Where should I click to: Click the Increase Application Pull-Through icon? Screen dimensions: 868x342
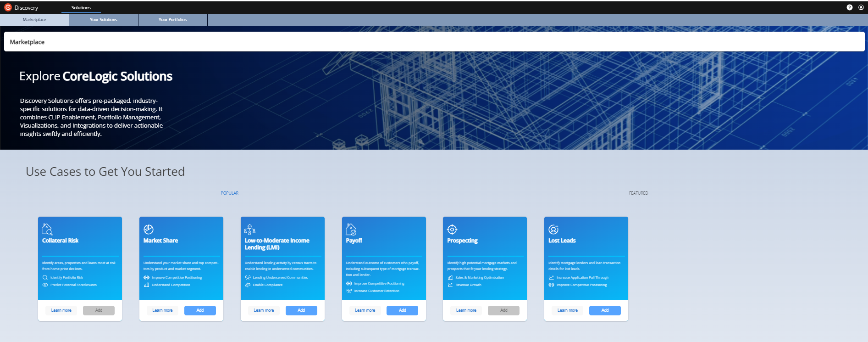pyautogui.click(x=551, y=277)
